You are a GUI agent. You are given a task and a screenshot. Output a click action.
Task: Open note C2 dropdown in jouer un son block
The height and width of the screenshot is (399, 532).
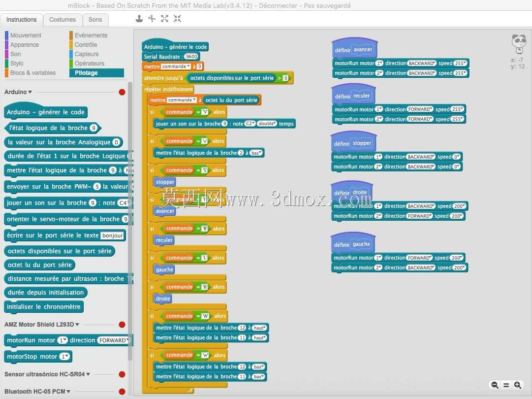click(250, 124)
